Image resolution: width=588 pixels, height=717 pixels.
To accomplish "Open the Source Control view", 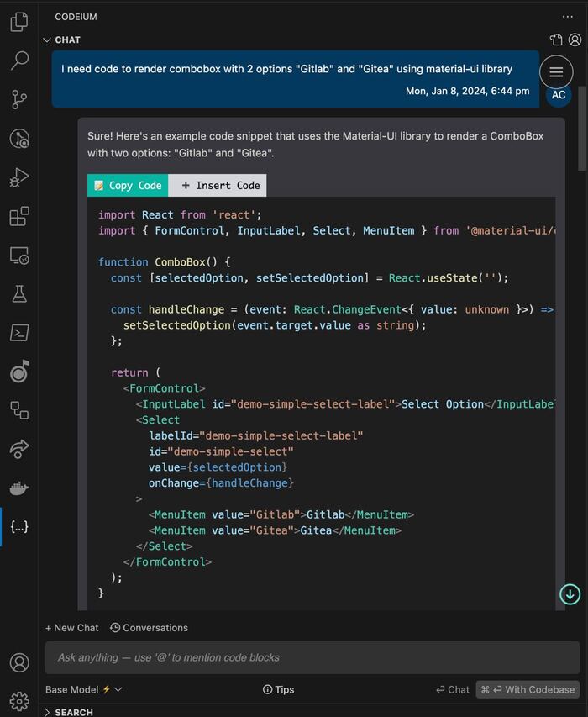I will click(18, 99).
